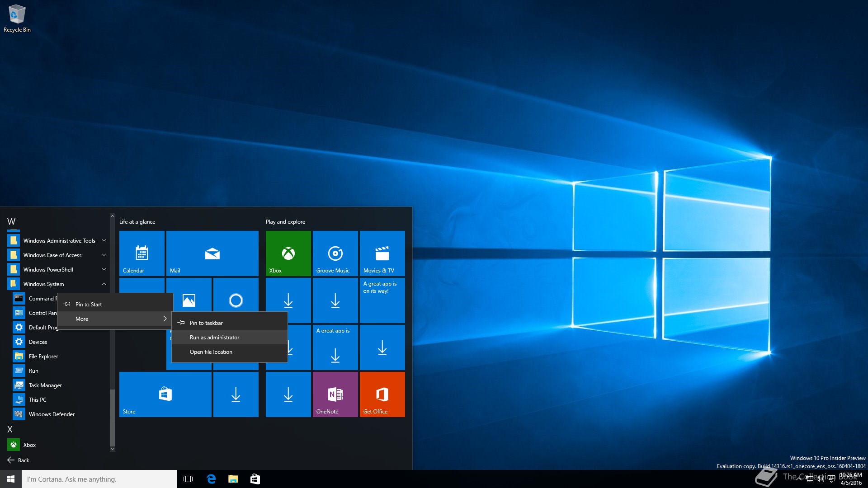Click the Life at a glance group title
The width and height of the screenshot is (868, 488).
point(137,222)
